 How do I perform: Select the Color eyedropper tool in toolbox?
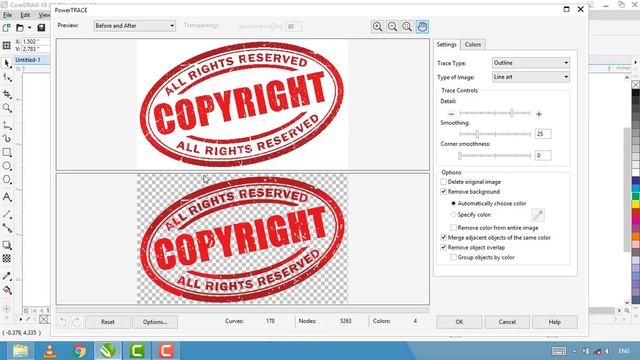pos(7,276)
